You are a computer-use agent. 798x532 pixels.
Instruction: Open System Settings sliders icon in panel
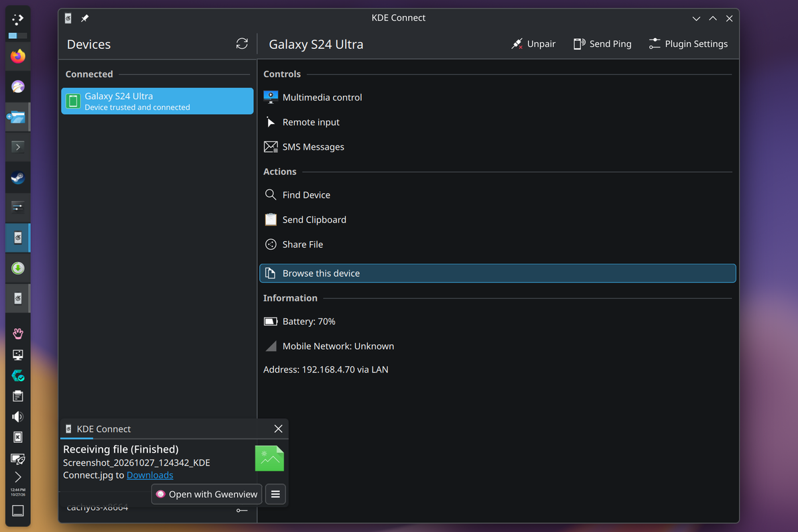click(18, 206)
